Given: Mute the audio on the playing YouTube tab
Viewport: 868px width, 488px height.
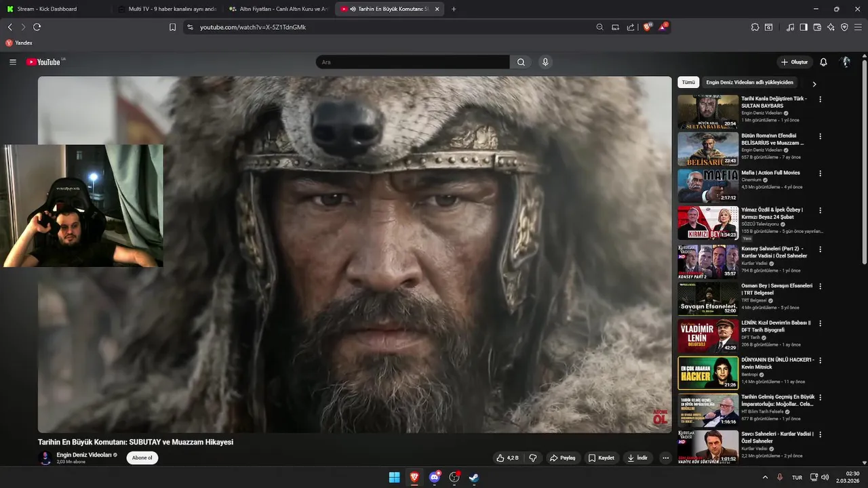Looking at the screenshot, I should click(x=353, y=9).
